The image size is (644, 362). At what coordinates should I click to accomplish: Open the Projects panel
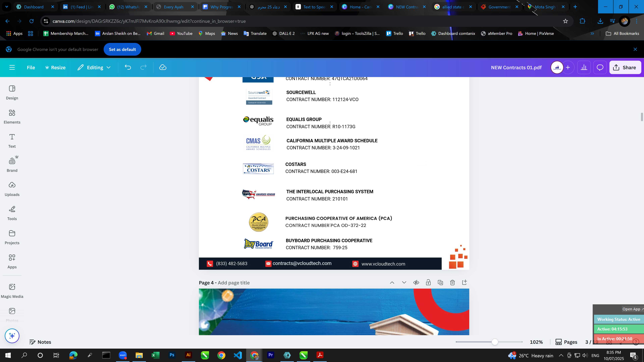click(x=12, y=237)
